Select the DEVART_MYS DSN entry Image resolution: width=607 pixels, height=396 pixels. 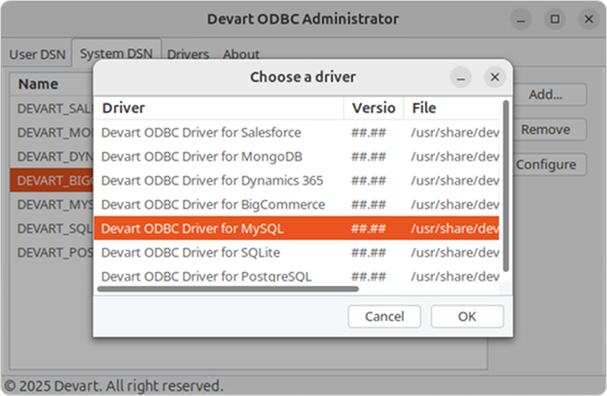coord(52,205)
